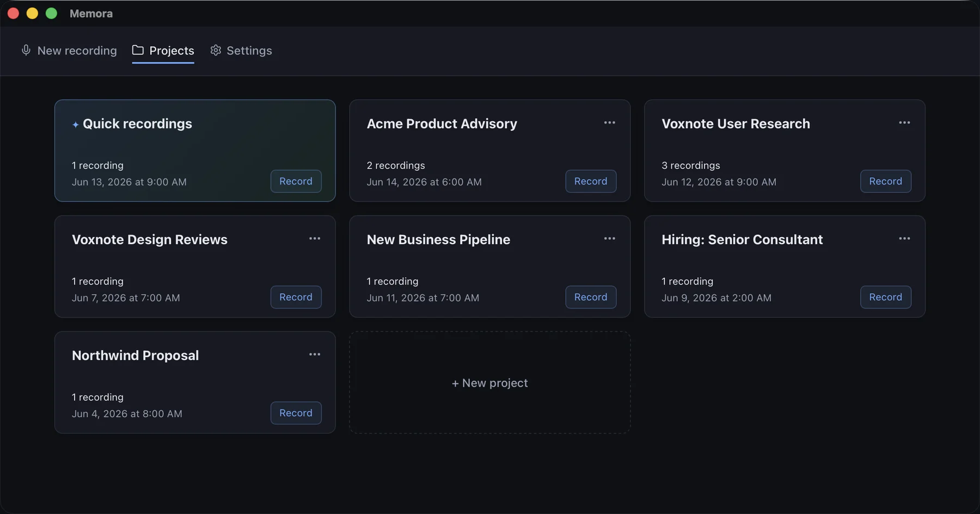Open the Acme Product Advisory options menu
980x514 pixels.
(609, 123)
